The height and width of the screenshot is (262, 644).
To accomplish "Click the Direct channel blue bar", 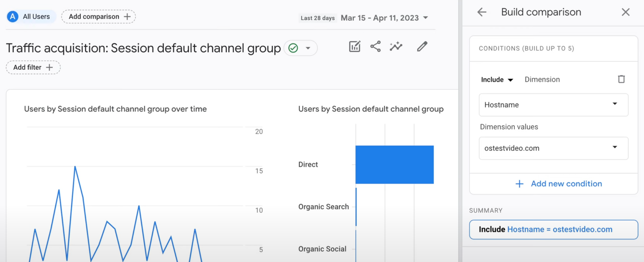I will click(394, 165).
